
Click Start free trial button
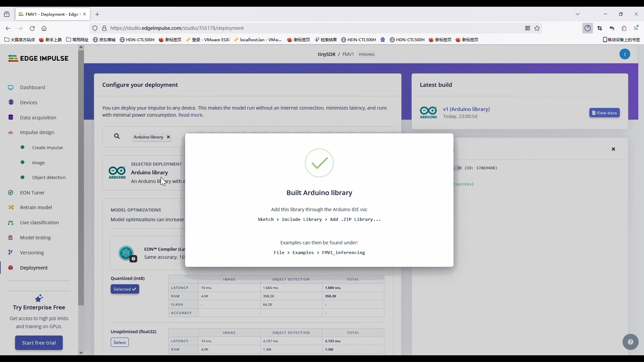tap(39, 343)
